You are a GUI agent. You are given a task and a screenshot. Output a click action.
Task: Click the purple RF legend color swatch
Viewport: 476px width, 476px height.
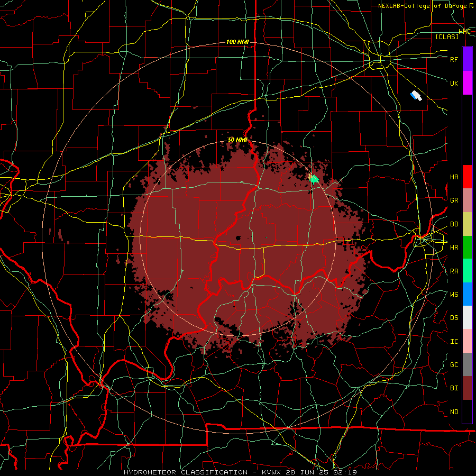467,59
